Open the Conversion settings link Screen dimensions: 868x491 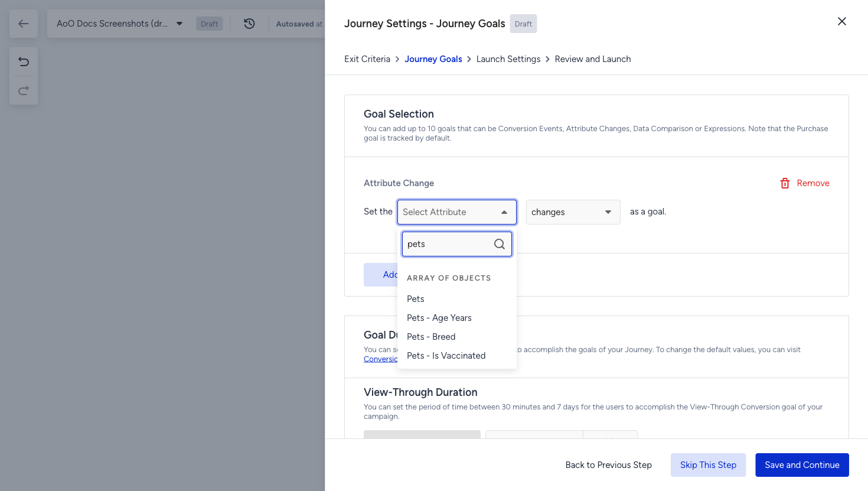tap(381, 359)
